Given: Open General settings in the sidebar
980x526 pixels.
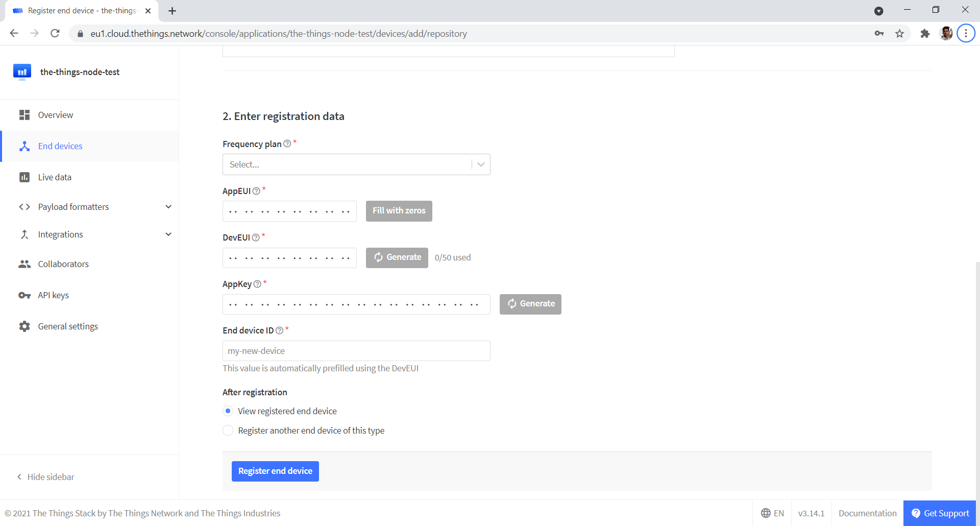Looking at the screenshot, I should [68, 326].
